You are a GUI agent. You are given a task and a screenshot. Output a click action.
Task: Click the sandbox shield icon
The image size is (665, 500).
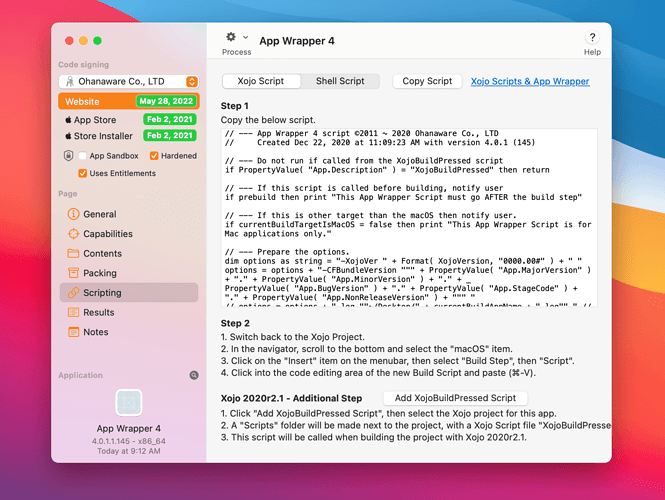click(68, 156)
